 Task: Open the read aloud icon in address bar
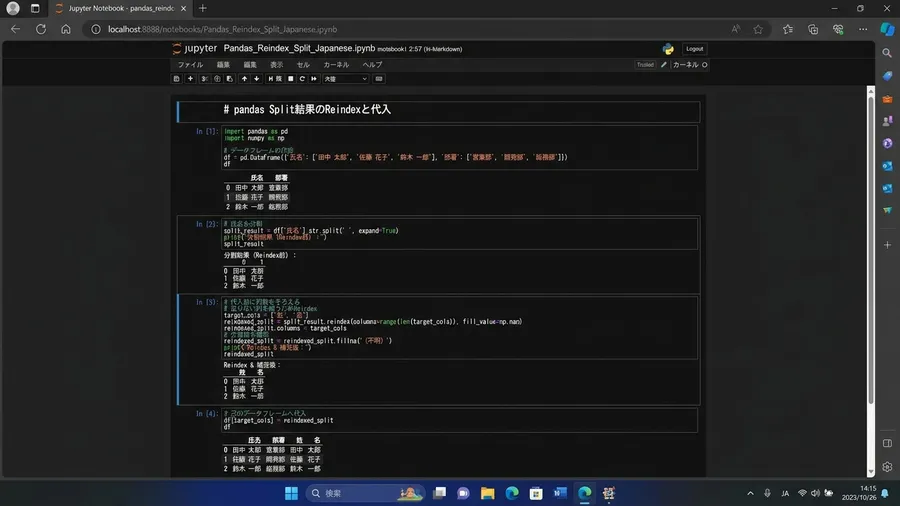coord(735,29)
